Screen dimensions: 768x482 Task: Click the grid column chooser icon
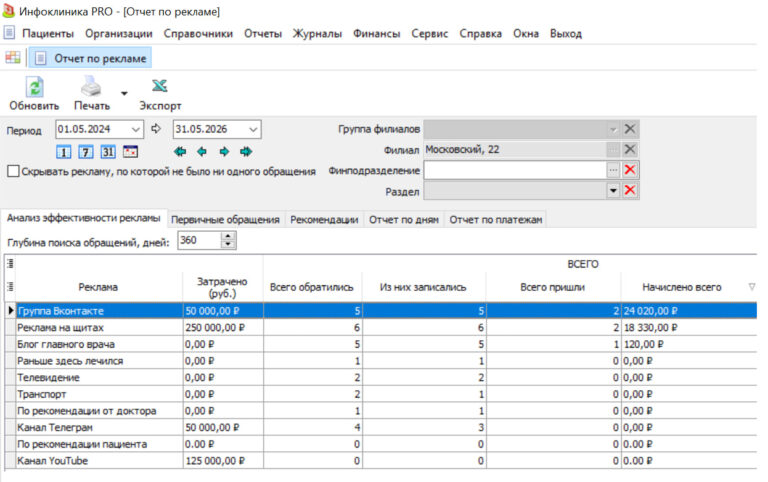point(10,287)
